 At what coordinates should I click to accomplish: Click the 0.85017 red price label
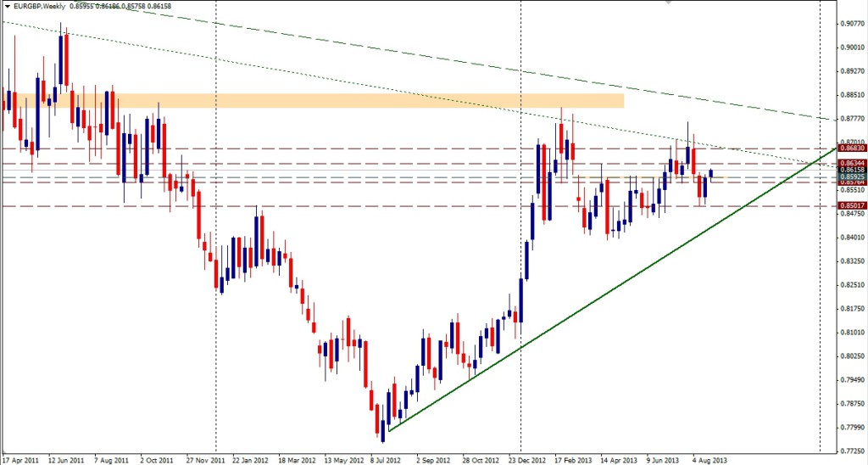click(851, 205)
